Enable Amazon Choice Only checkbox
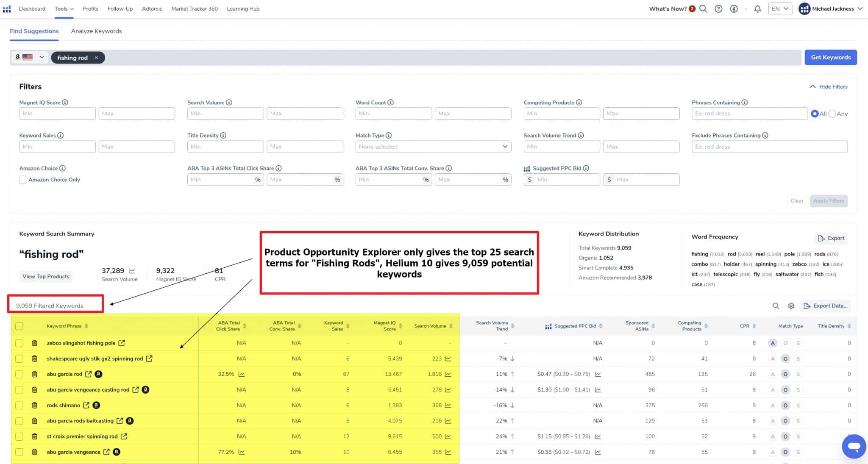 (x=23, y=180)
